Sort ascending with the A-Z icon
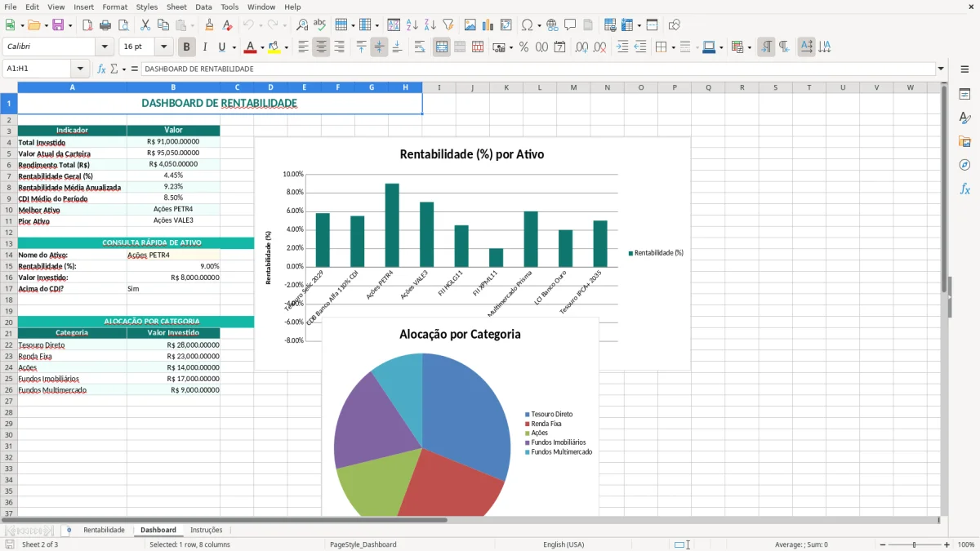The image size is (980, 551). point(412,25)
